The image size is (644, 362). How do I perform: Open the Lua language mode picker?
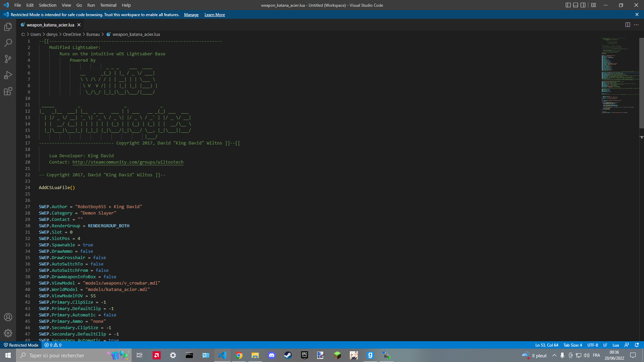point(615,345)
